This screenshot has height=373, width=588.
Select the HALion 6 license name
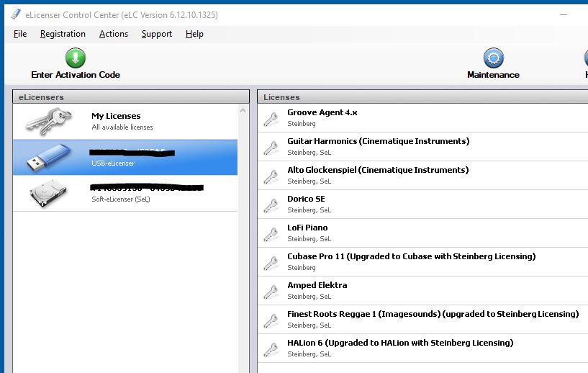400,343
